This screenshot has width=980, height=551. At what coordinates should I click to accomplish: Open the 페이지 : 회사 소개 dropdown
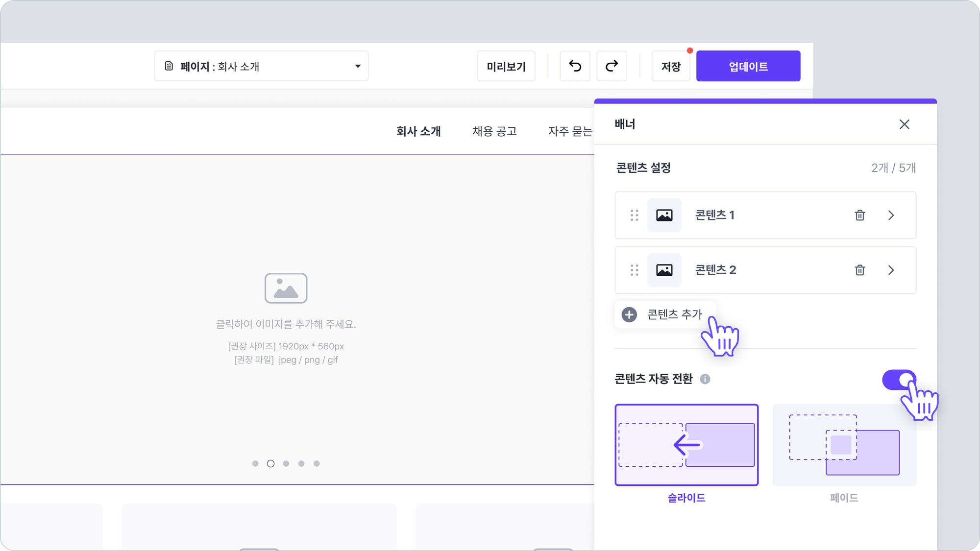tap(261, 66)
